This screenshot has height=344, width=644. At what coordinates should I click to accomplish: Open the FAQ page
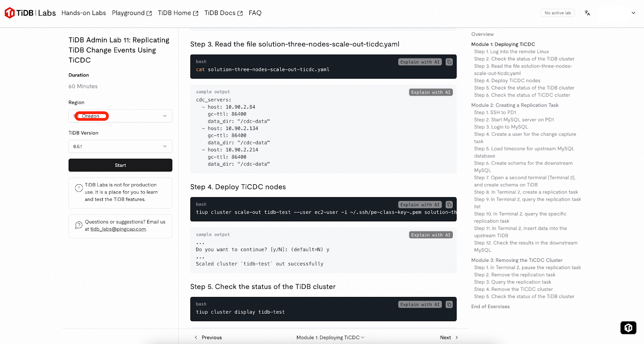[255, 13]
